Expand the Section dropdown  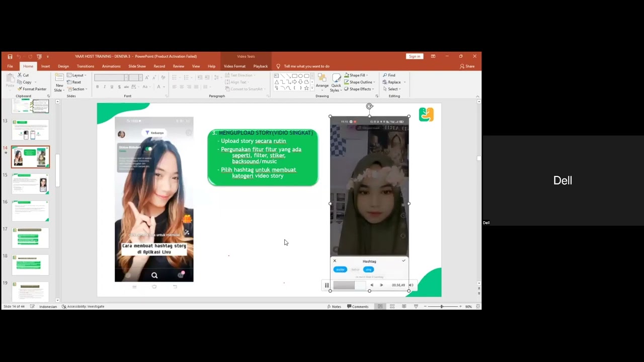point(77,89)
